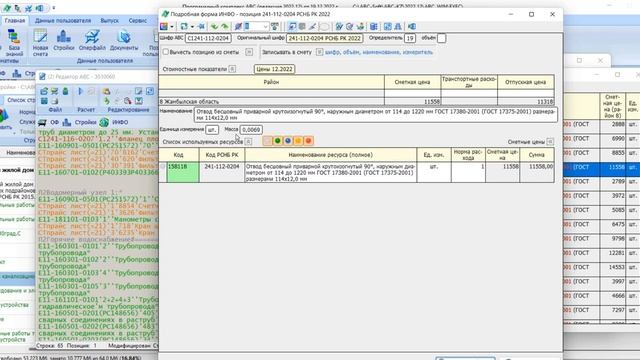Open the color grid view icon in INFO toolbar
This screenshot has height=360, width=640.
[x=163, y=27]
